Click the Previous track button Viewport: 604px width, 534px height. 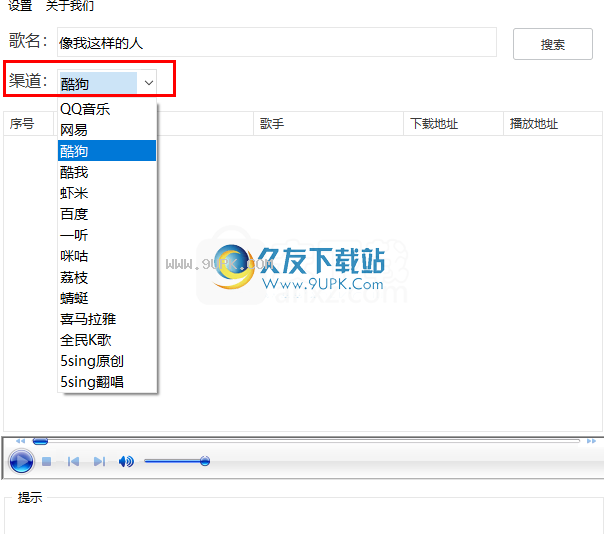tap(73, 461)
